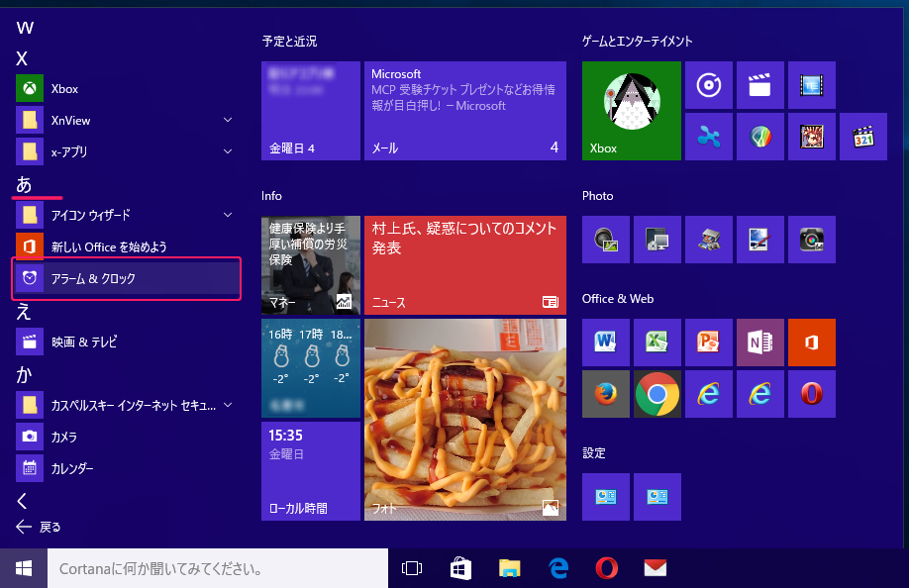Open the black camera app tile
The image size is (909, 588).
pos(812,240)
